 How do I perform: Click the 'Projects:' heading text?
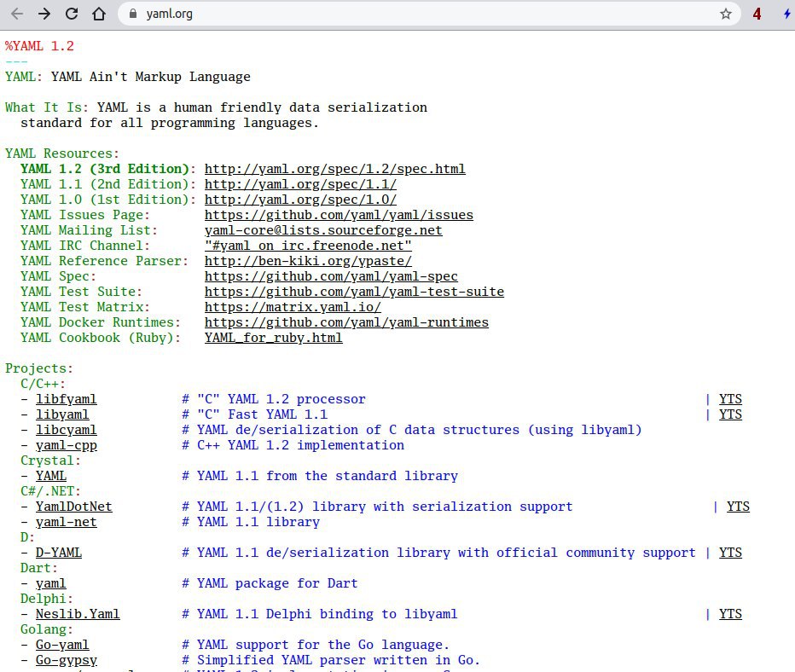click(x=39, y=368)
